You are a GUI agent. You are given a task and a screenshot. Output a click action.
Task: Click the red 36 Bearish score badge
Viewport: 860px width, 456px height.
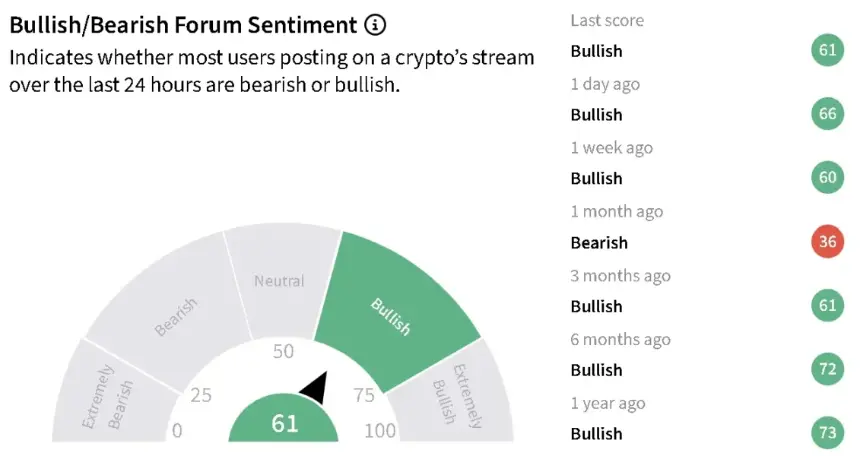[828, 241]
